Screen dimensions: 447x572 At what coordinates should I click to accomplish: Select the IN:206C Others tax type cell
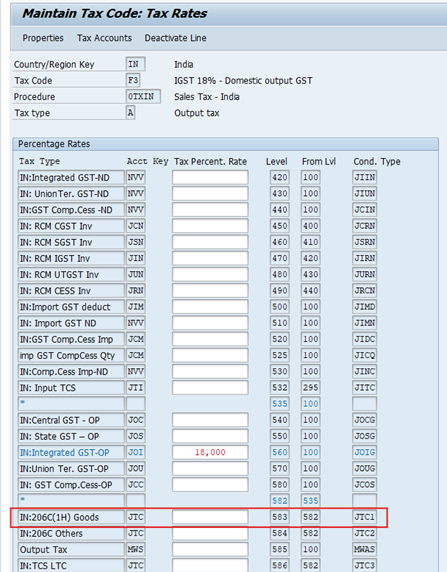71,533
